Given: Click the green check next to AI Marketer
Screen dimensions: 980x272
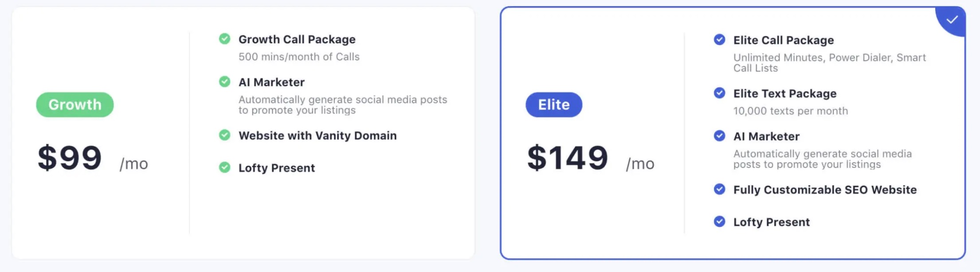Looking at the screenshot, I should pyautogui.click(x=225, y=82).
